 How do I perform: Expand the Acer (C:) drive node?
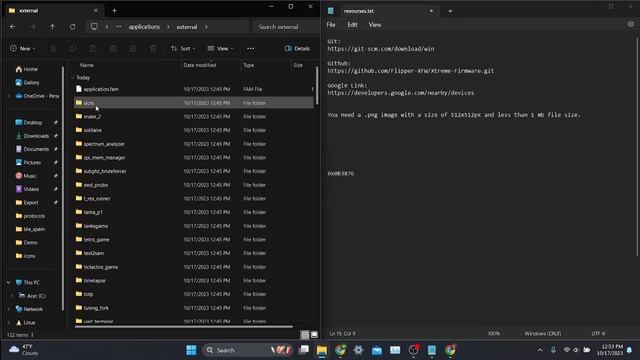[x=12, y=296]
